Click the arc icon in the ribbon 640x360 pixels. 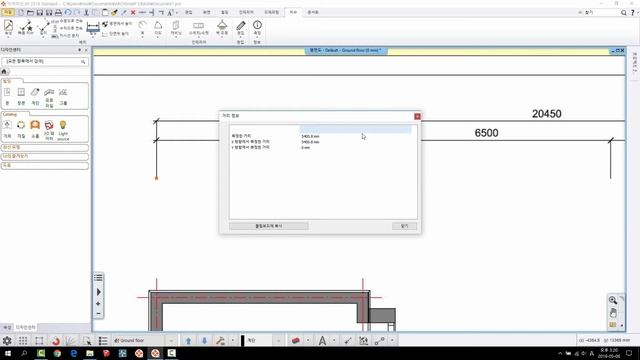pyautogui.click(x=142, y=25)
